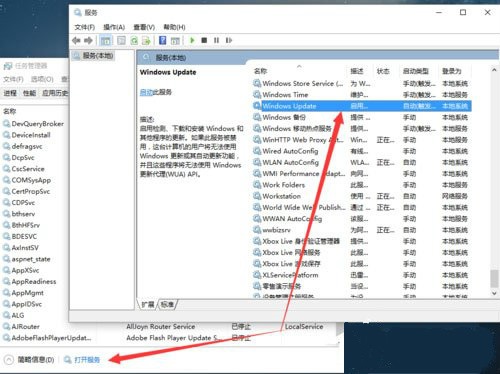Click the gear icon beside Wired AutoConfig
The width and height of the screenshot is (500, 374).
point(257,151)
